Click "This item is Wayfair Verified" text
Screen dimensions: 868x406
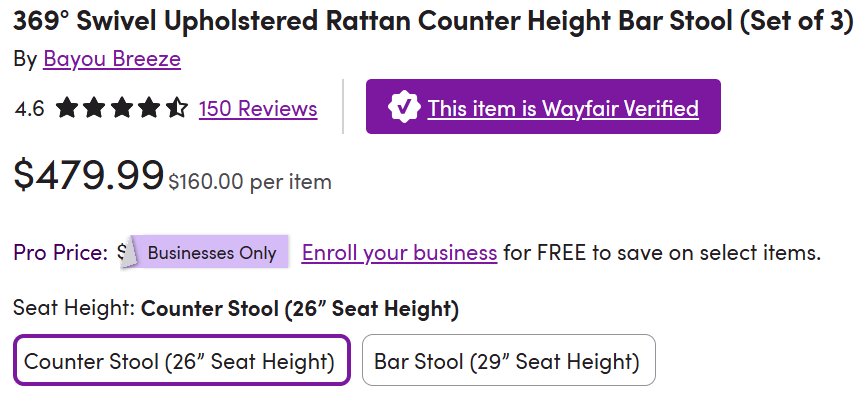pyautogui.click(x=563, y=108)
